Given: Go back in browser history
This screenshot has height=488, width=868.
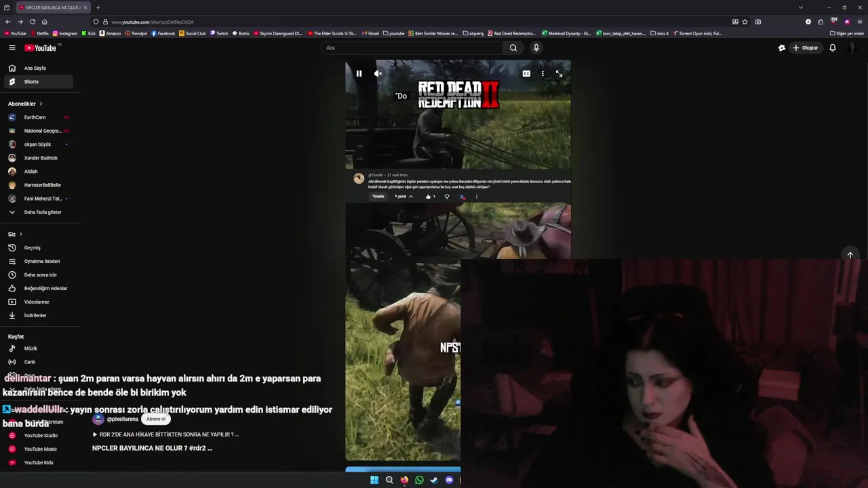Looking at the screenshot, I should pos(8,22).
